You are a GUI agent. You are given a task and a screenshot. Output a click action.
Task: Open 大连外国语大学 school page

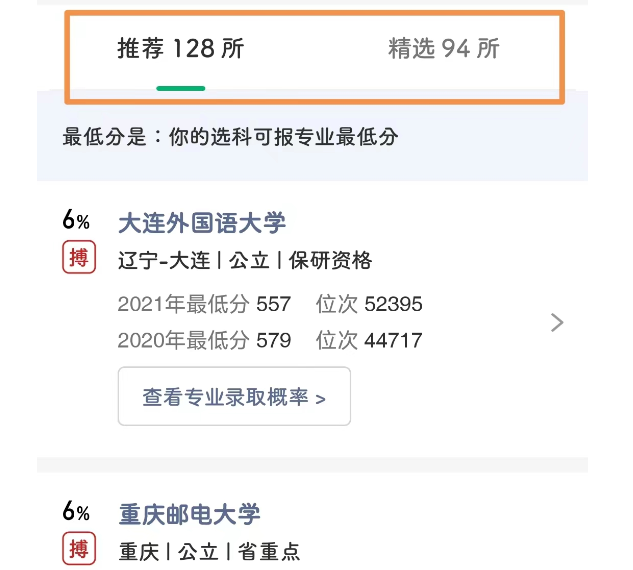click(202, 223)
